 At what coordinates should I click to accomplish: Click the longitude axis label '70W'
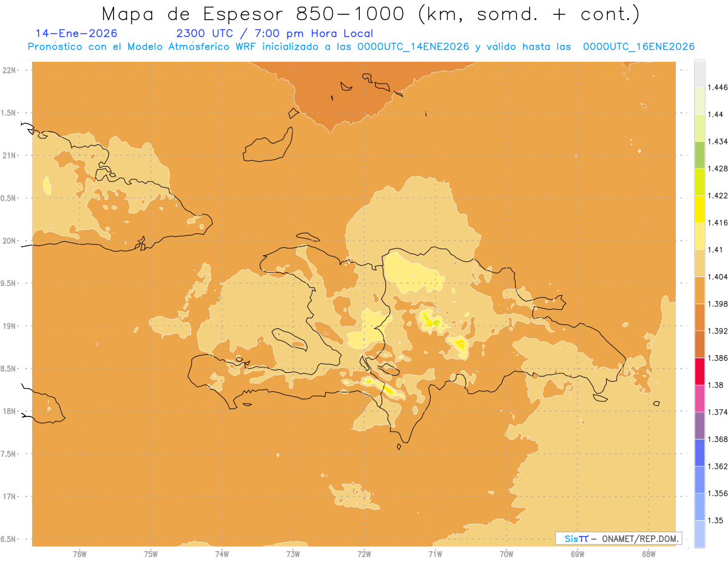506,554
